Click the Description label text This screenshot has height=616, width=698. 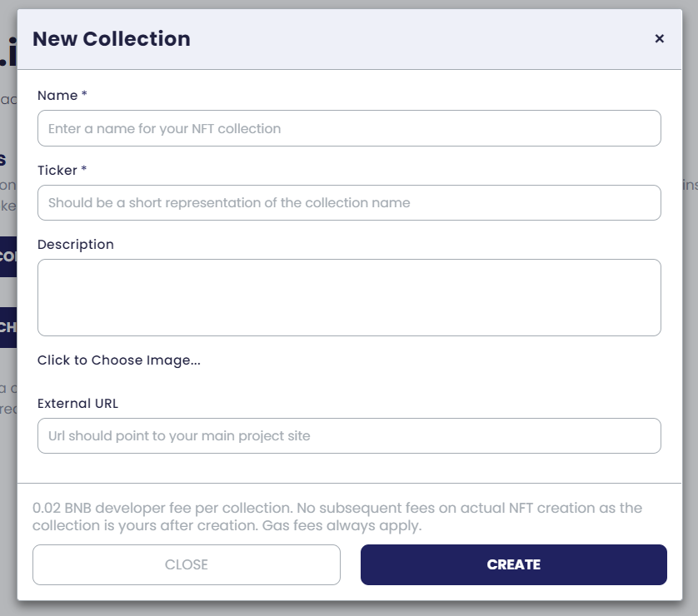pos(76,245)
